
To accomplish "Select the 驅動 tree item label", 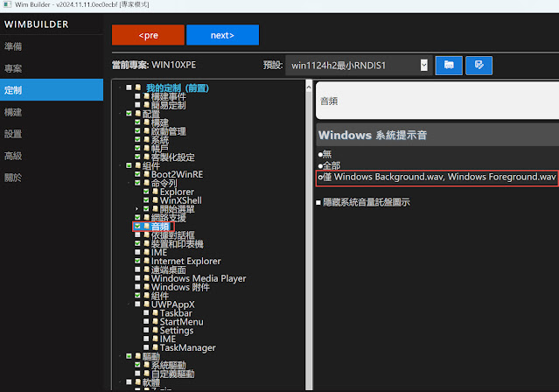I will (151, 356).
